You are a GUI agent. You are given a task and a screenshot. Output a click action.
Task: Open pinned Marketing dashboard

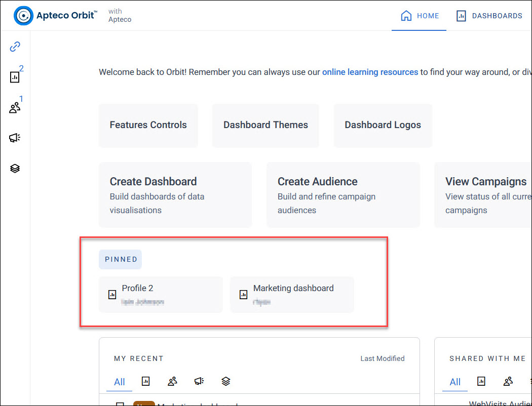[292, 294]
